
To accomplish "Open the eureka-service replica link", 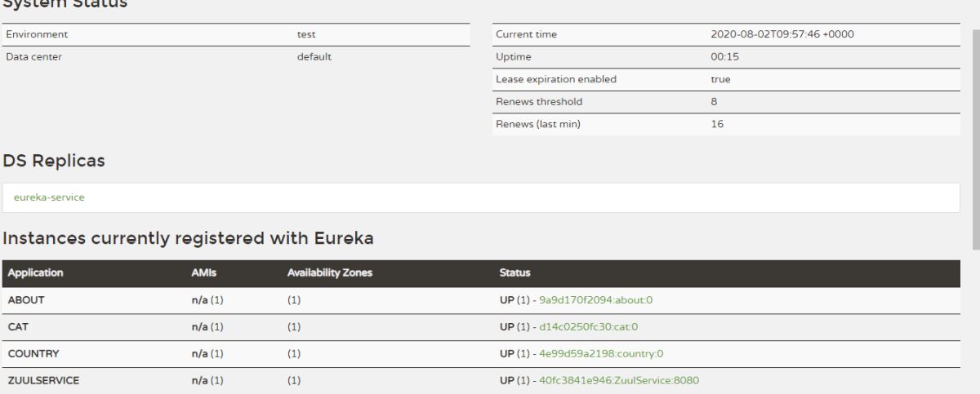I will coord(50,197).
